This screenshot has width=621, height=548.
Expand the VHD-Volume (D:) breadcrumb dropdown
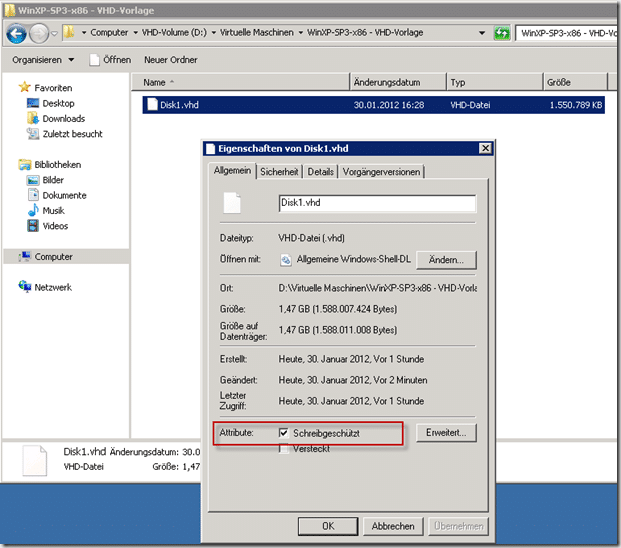[214, 33]
